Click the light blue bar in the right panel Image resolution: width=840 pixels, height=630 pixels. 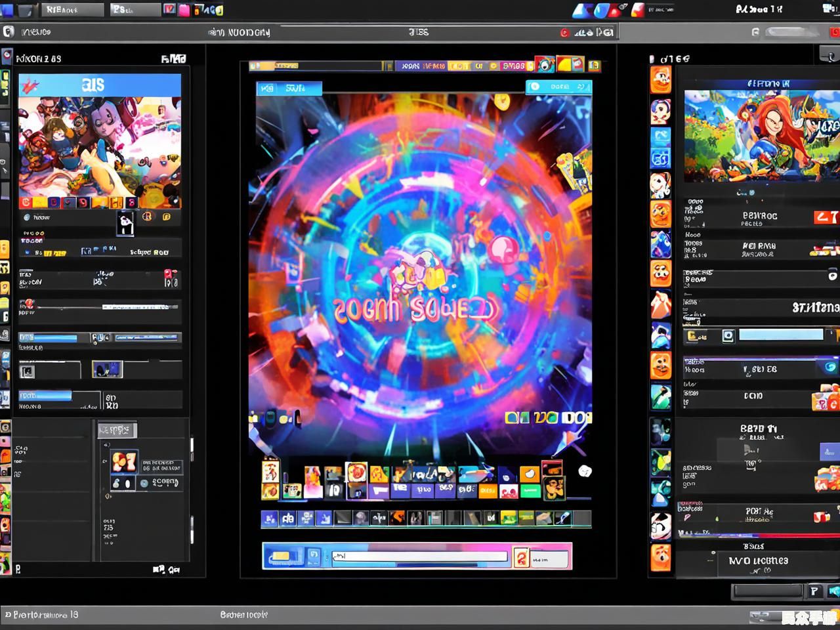pyautogui.click(x=781, y=335)
